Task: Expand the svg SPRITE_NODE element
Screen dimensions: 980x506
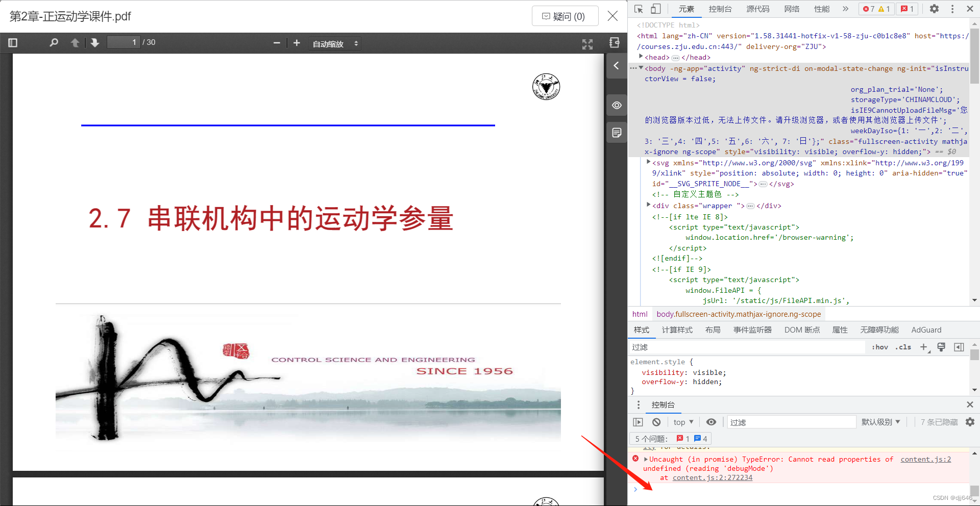Action: 648,162
